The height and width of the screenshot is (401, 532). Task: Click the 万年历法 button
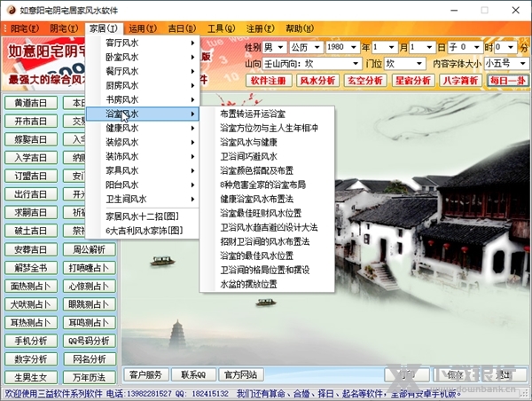[x=90, y=377]
